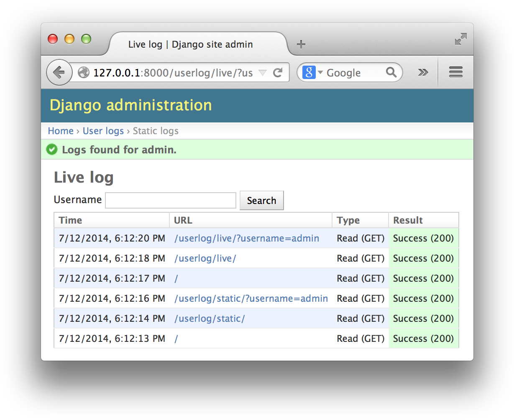This screenshot has width=514, height=420.
Task: Open the User logs breadcrumb link
Action: (103, 131)
